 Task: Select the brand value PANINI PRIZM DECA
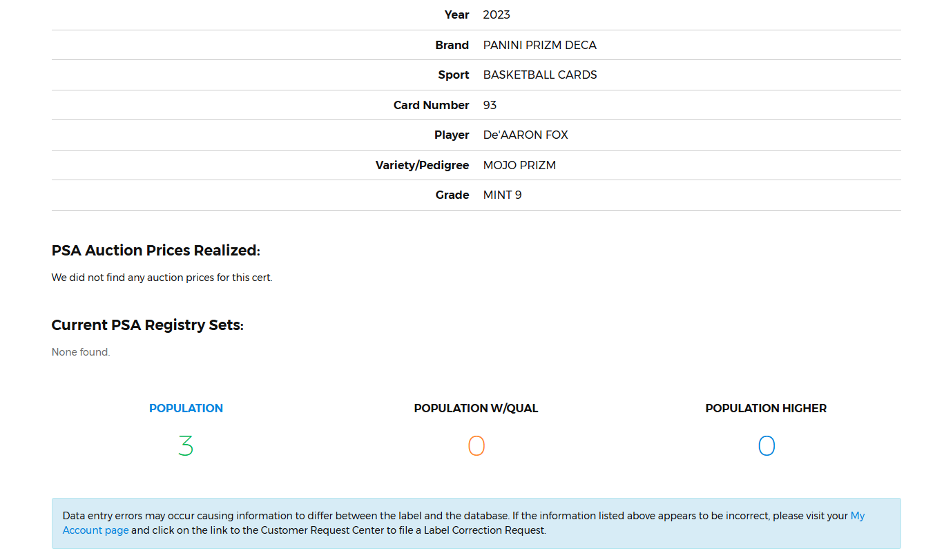[x=540, y=45]
